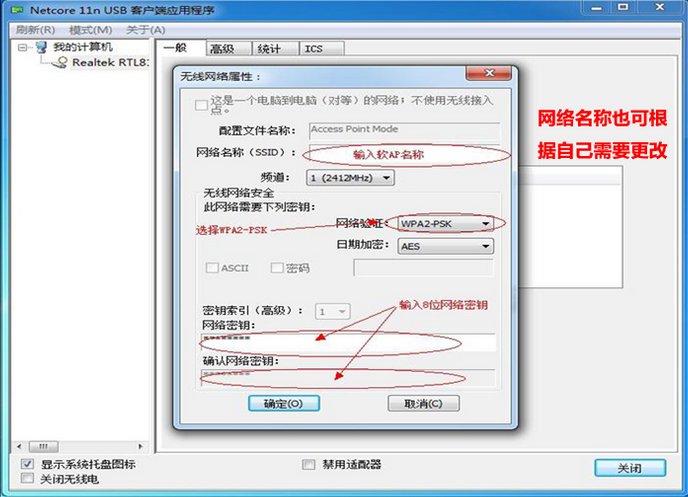Click the 配置文件名称 Access Point Mode field

click(x=404, y=130)
